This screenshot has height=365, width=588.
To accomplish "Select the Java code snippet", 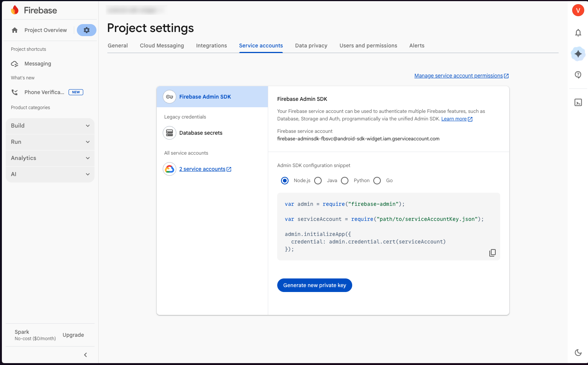I will pyautogui.click(x=318, y=181).
